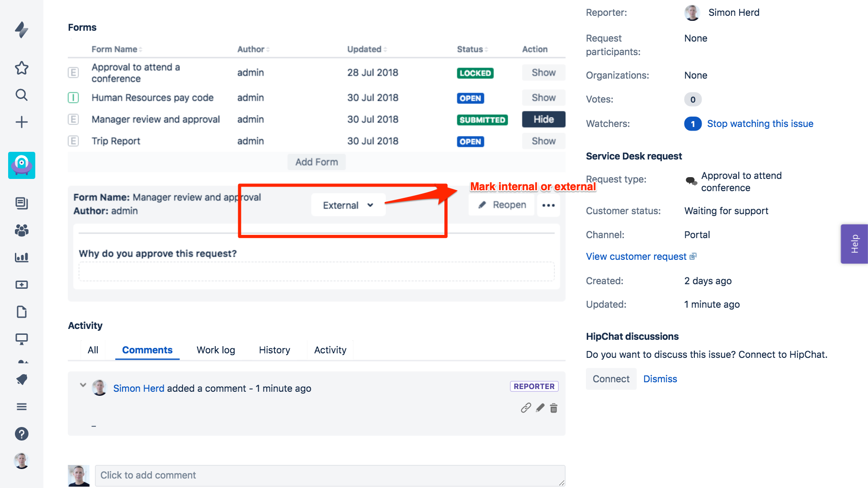Viewport: 868px width, 488px height.
Task: Collapse Simon Herd's comment with chevron
Action: tap(83, 385)
